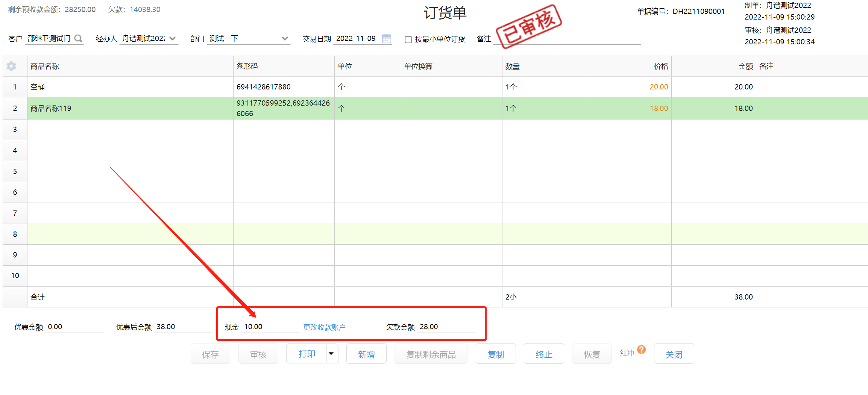The image size is (868, 395).
Task: Select the barcode cell 9311770599252,6923644266066
Action: tap(284, 108)
